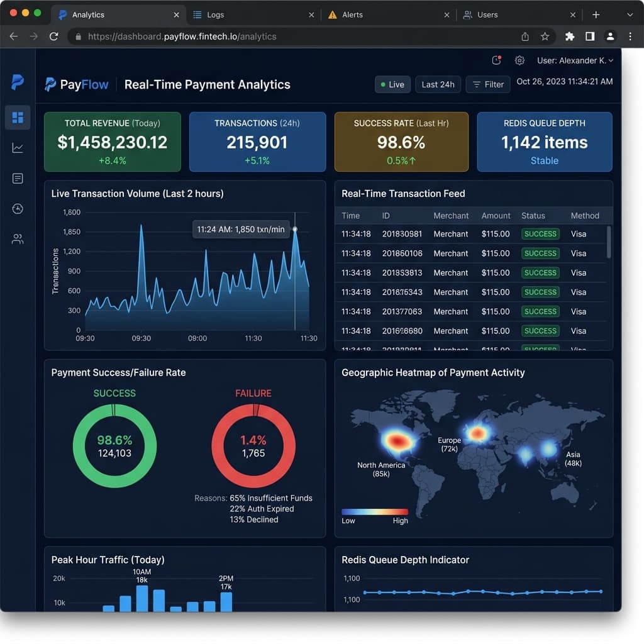Close the Logs tab

point(311,15)
